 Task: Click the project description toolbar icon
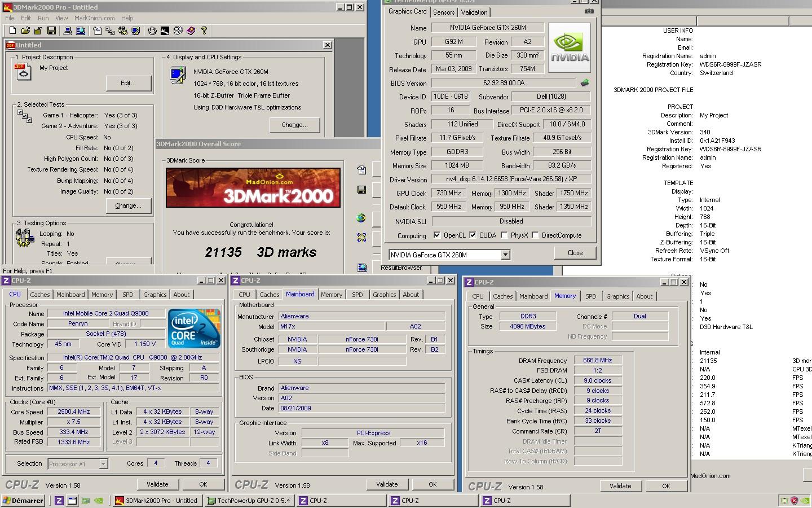coord(97,30)
